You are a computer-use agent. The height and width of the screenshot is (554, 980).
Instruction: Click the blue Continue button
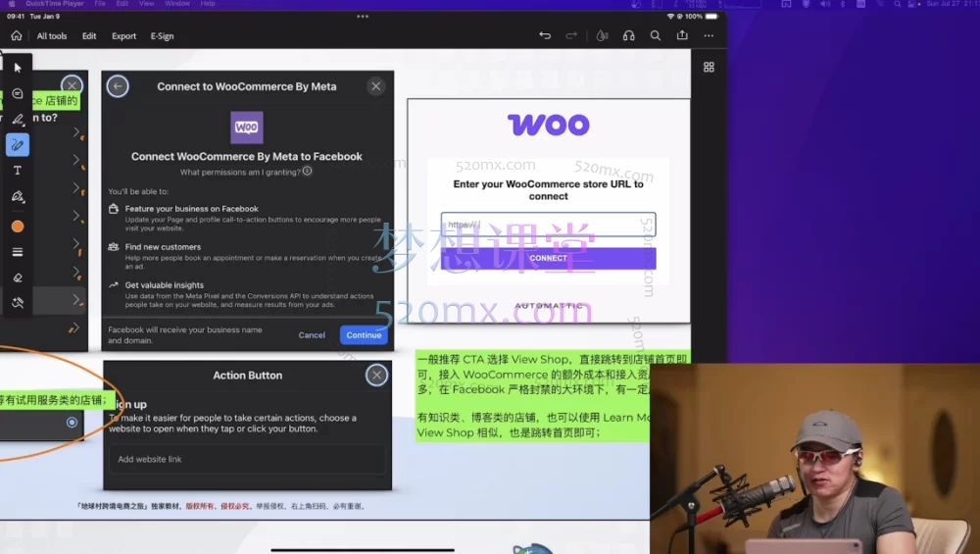pos(364,335)
